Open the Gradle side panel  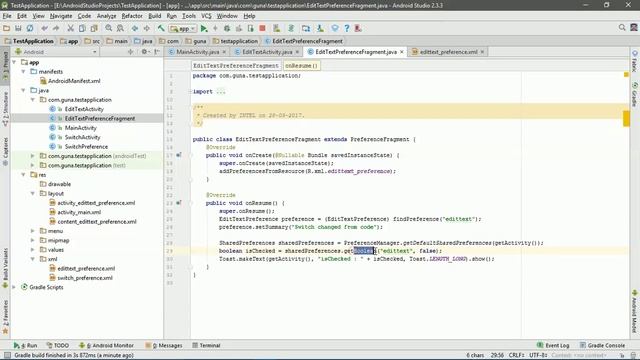(635, 96)
